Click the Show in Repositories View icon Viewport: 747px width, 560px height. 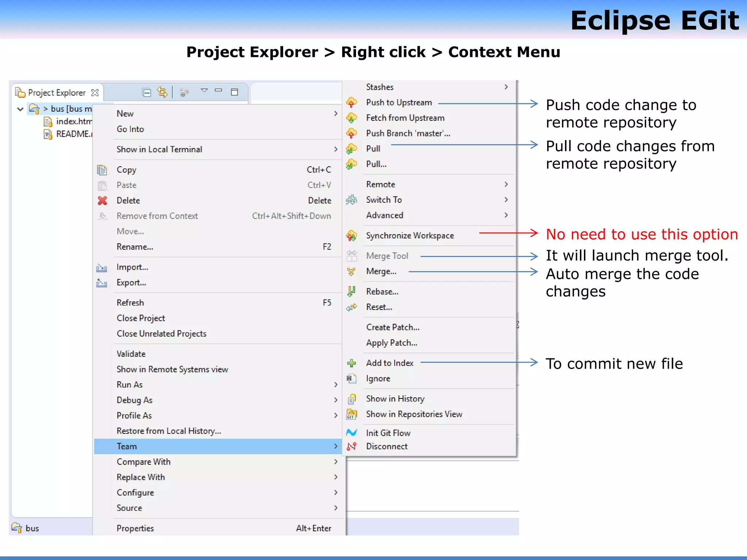coord(351,414)
